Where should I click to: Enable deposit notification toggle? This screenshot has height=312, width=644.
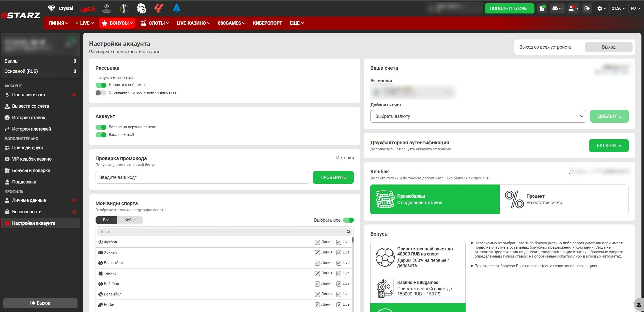point(101,93)
